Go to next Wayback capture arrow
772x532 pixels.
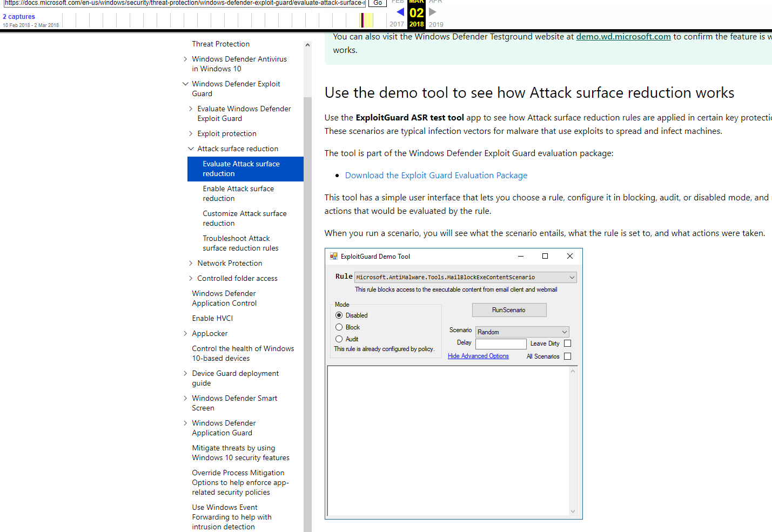pos(432,11)
